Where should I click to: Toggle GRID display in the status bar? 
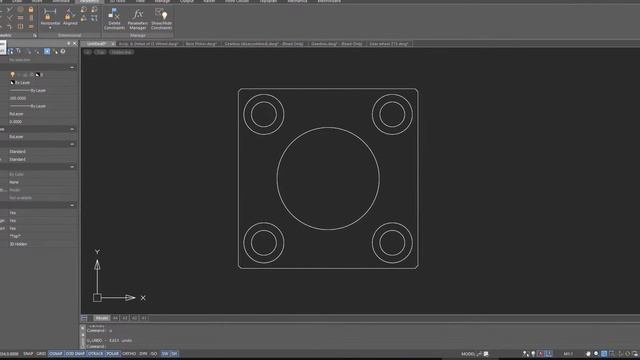click(41, 354)
